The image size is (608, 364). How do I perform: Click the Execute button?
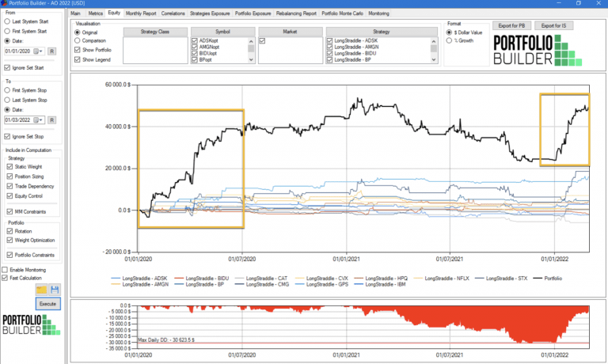pyautogui.click(x=47, y=303)
